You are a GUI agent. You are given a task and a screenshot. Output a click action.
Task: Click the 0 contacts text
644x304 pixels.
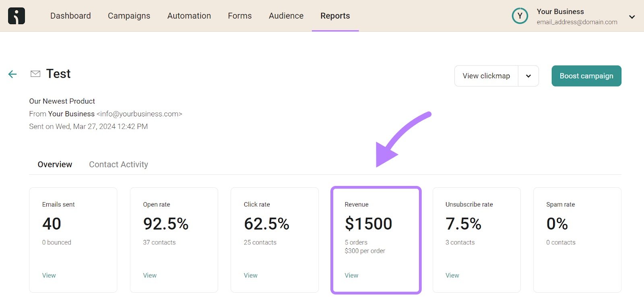(x=561, y=242)
